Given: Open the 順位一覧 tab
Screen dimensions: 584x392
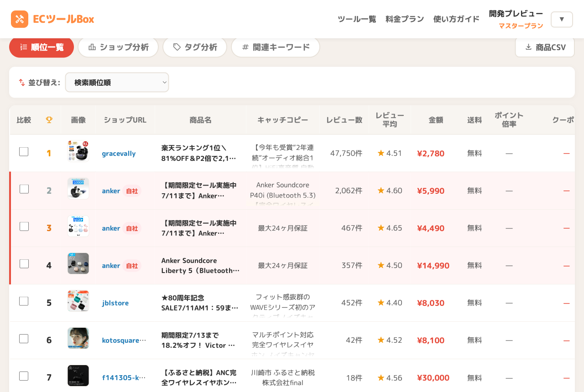Looking at the screenshot, I should pyautogui.click(x=42, y=47).
